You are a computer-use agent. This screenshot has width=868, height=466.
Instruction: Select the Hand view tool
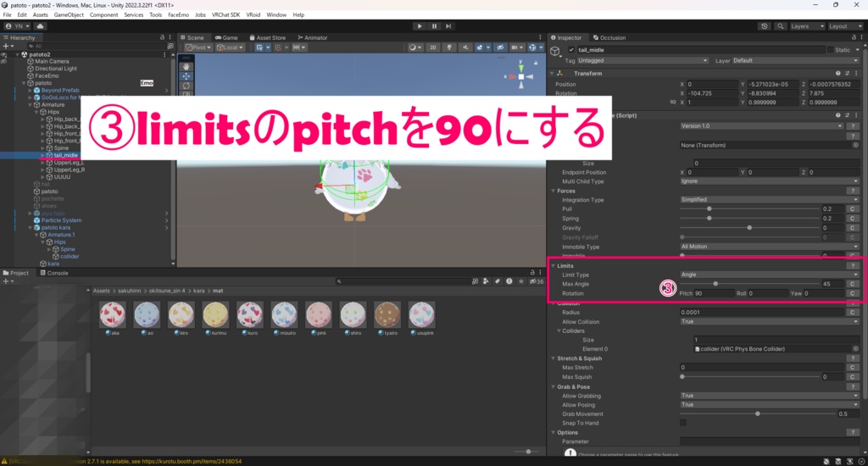tap(186, 66)
